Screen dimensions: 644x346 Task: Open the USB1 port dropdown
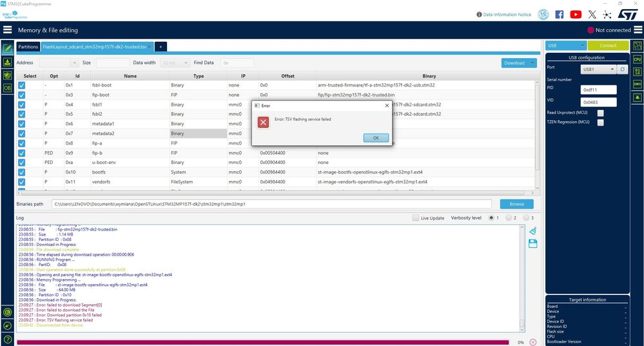598,69
